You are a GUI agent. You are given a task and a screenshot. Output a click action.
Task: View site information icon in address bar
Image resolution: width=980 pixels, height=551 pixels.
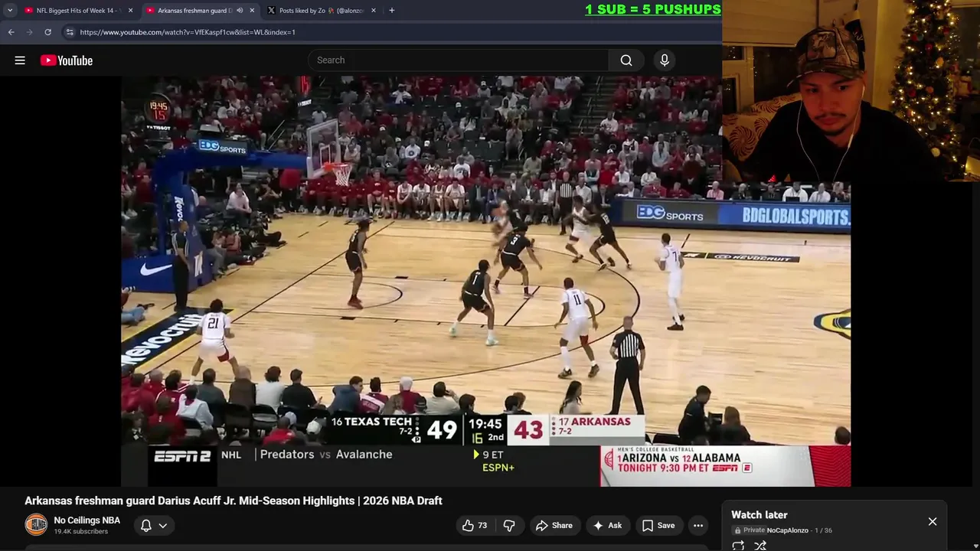(x=70, y=32)
